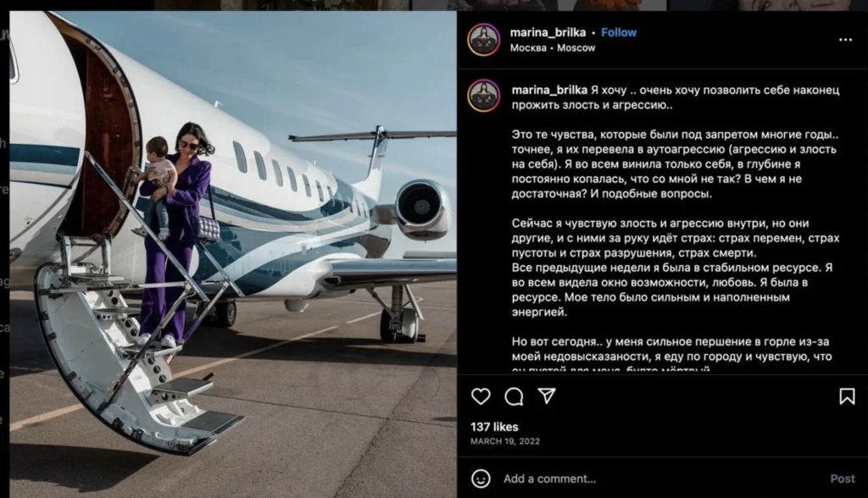Open the emoji picker smiley icon
Viewport: 868px width, 498px height.
click(481, 479)
